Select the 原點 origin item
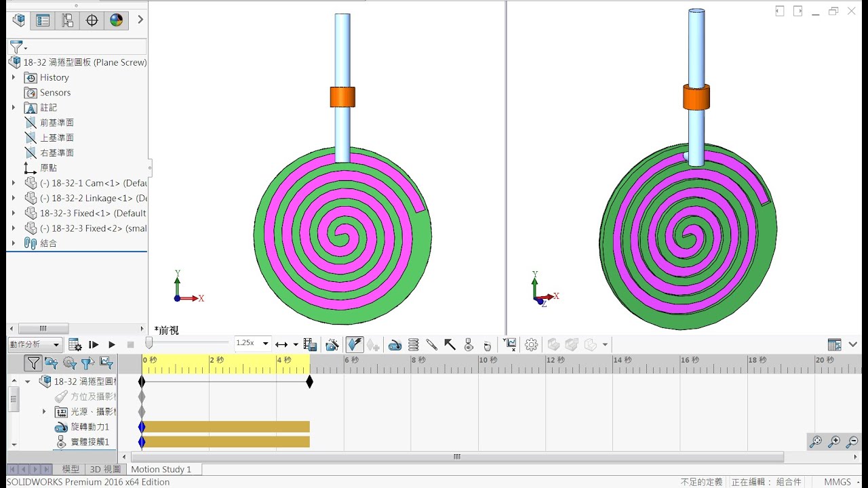Image resolution: width=868 pixels, height=488 pixels. 48,167
